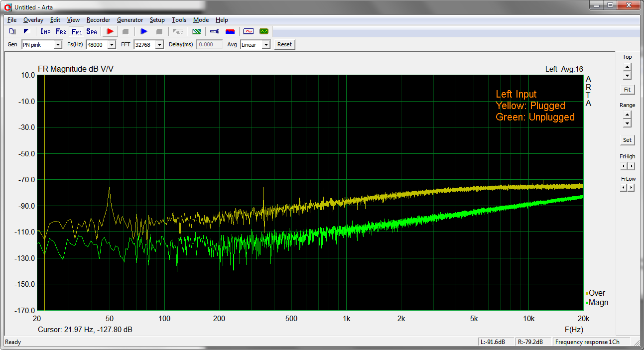
Task: Click the Fit button
Action: [x=627, y=90]
